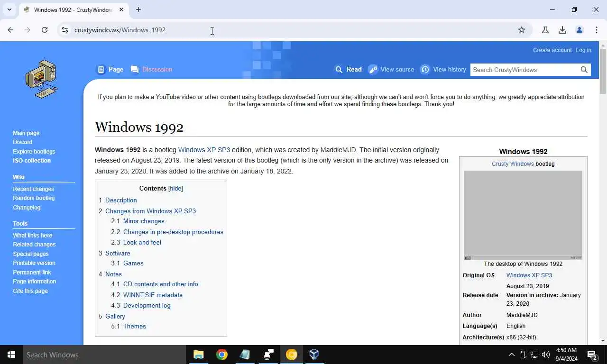This screenshot has width=607, height=364.
Task: Click the Search Windows taskbar box
Action: tap(104, 355)
